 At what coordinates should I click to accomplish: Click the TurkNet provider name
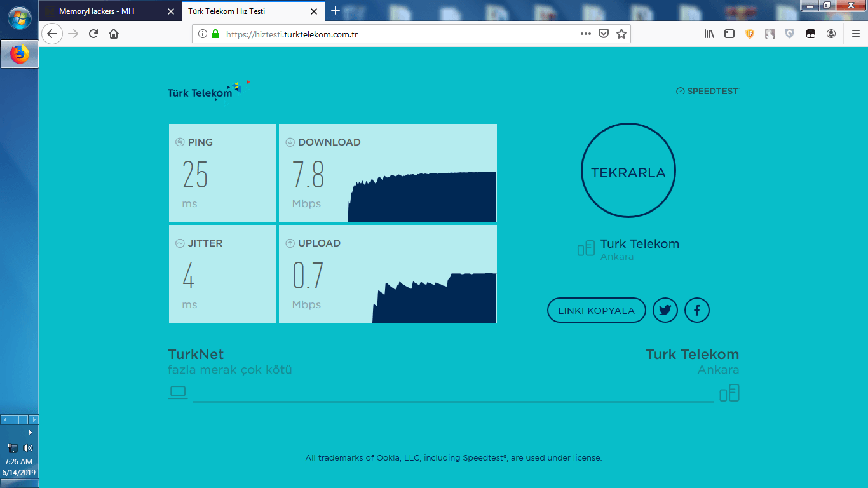click(x=196, y=355)
